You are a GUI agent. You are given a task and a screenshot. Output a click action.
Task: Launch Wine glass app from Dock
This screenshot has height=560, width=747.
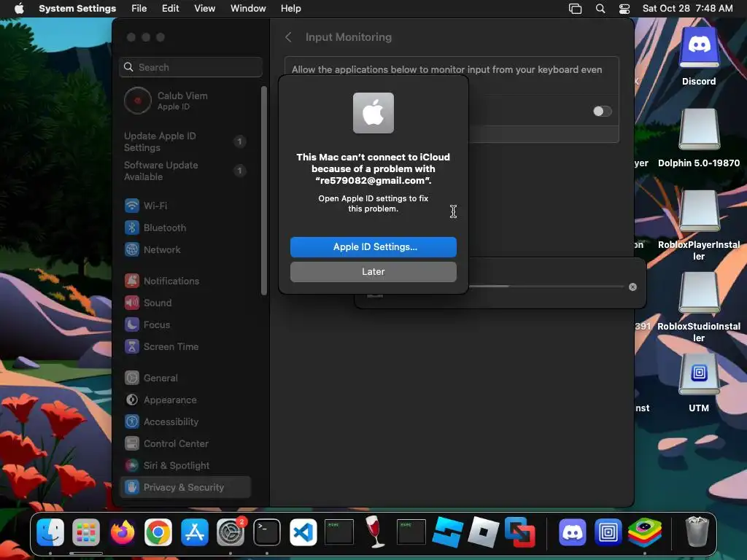[375, 531]
